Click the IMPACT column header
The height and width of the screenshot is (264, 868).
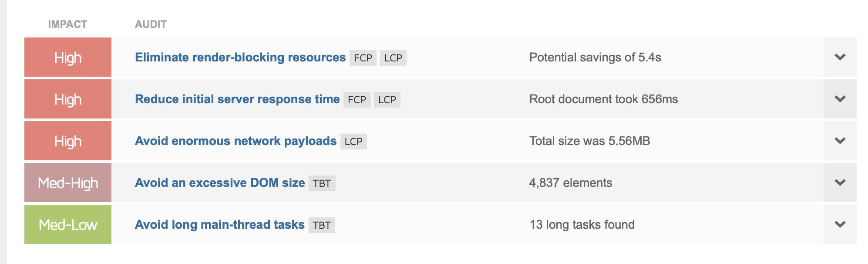pos(67,24)
